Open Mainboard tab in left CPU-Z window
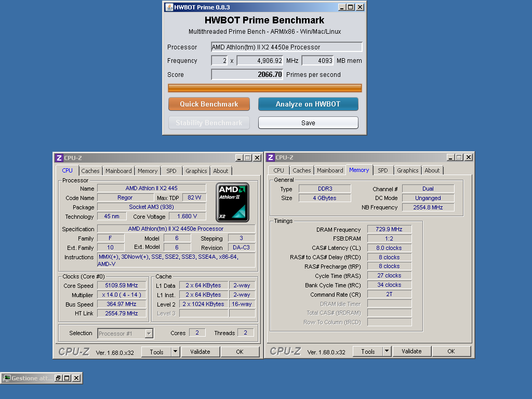 point(118,171)
